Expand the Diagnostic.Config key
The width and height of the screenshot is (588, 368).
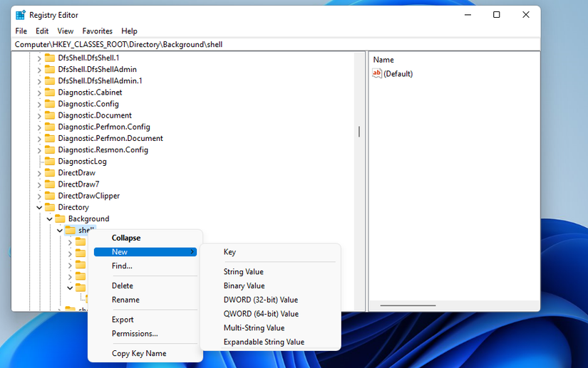[39, 105]
